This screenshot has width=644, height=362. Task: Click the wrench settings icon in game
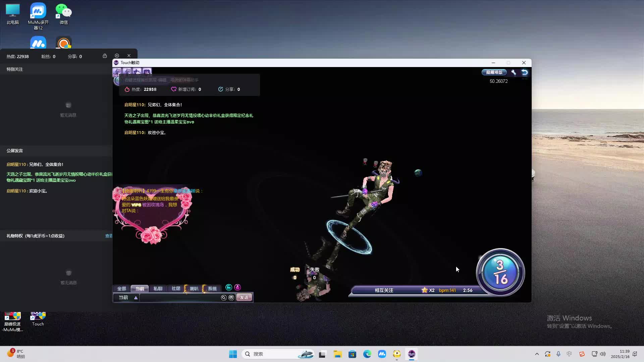pos(514,72)
